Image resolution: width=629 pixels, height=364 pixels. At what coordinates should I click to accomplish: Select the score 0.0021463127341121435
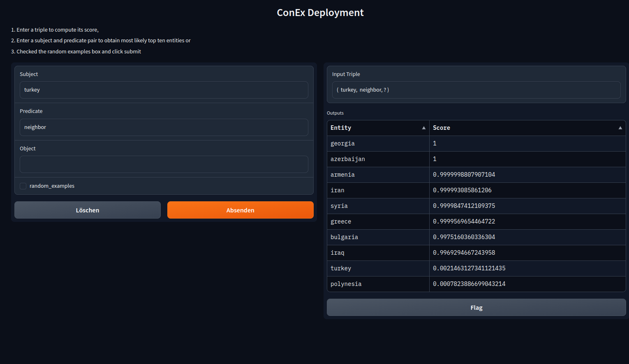[527, 268]
